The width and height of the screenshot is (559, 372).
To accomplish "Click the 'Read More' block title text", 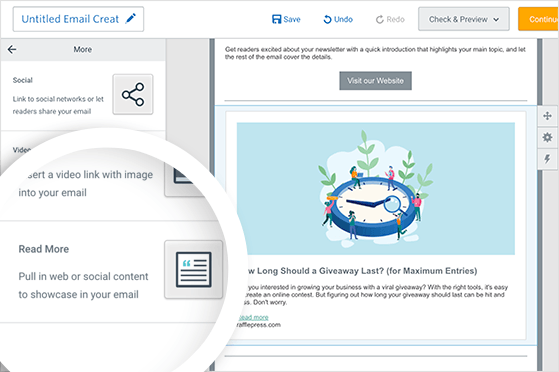I will coord(44,249).
